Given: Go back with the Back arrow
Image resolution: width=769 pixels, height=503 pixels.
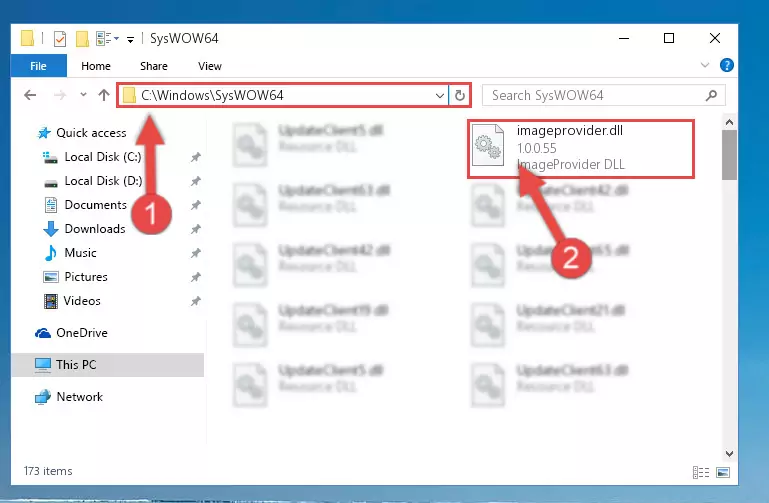Looking at the screenshot, I should (30, 95).
